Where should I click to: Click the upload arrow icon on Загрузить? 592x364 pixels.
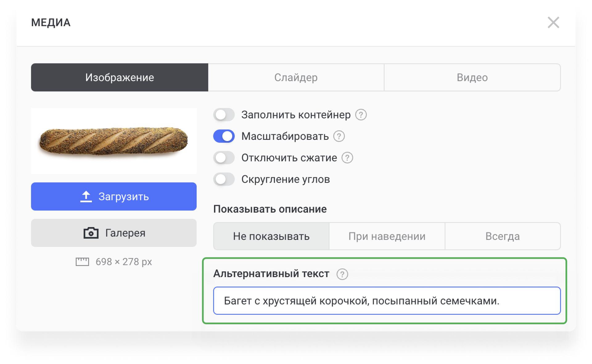point(86,196)
